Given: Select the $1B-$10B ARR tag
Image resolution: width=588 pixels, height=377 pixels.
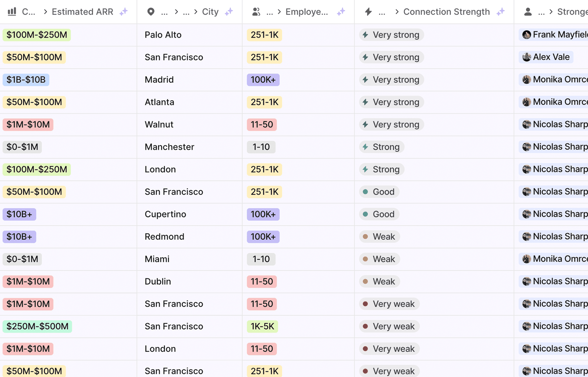Looking at the screenshot, I should [26, 80].
